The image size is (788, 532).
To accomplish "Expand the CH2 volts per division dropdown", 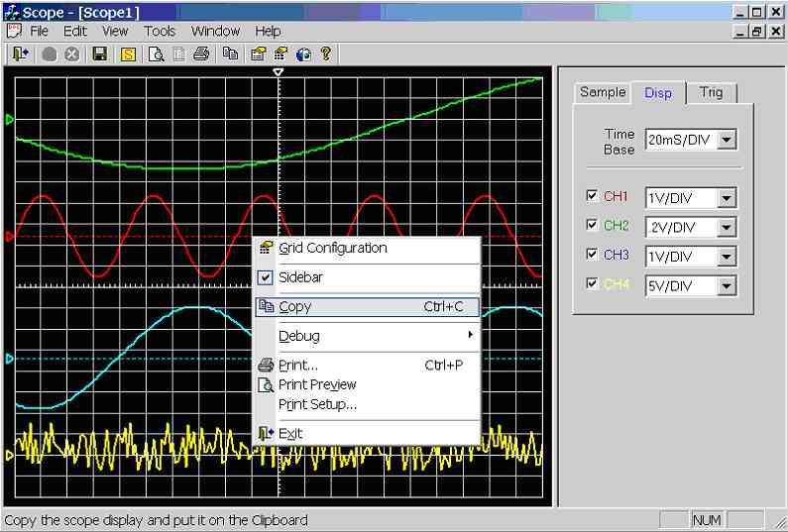I will point(728,227).
